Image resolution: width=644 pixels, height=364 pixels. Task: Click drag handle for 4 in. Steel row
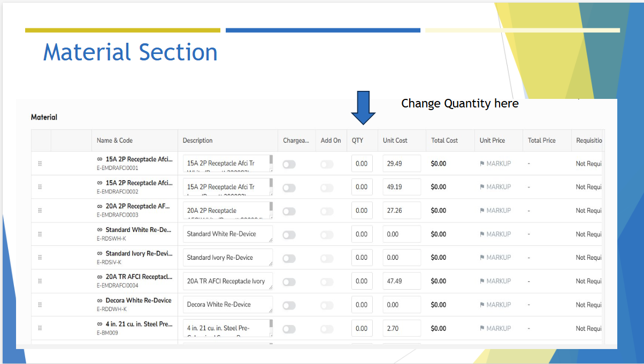point(40,328)
